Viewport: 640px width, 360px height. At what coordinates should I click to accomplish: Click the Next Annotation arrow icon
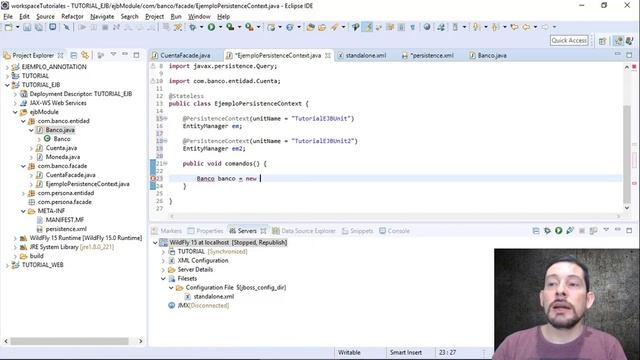tap(476, 27)
